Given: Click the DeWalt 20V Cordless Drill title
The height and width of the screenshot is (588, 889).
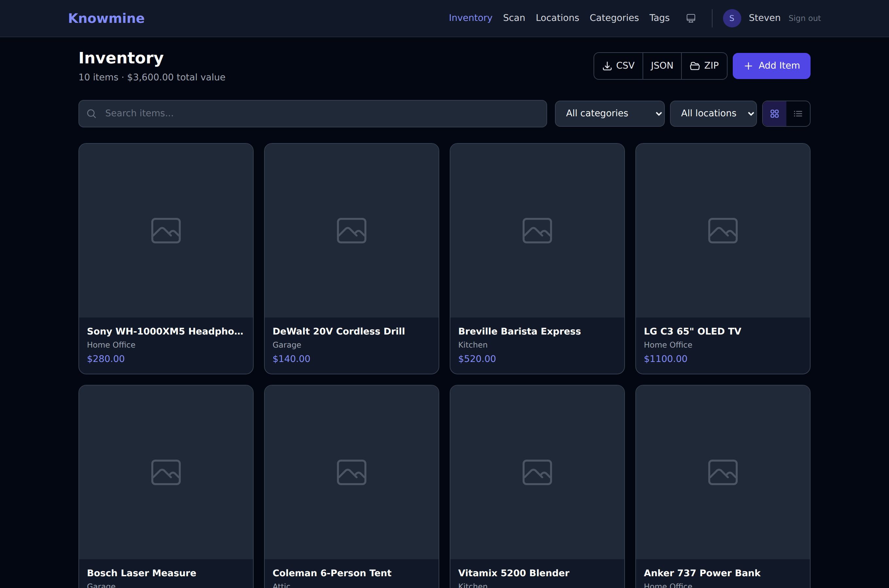Looking at the screenshot, I should point(339,331).
